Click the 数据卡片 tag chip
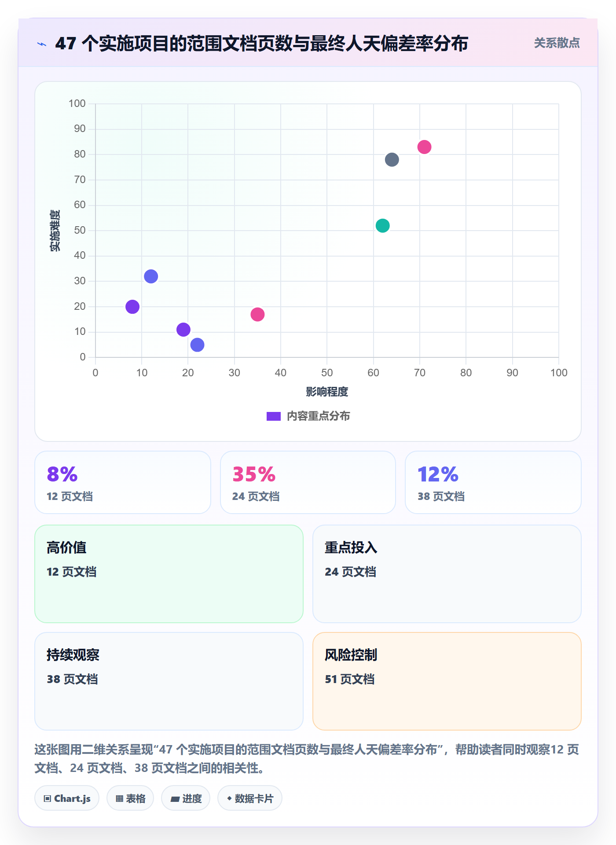The height and width of the screenshot is (845, 616). [250, 798]
